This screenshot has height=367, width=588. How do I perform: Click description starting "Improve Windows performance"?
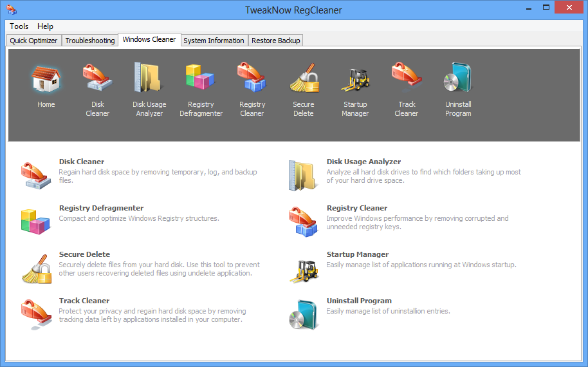point(418,223)
